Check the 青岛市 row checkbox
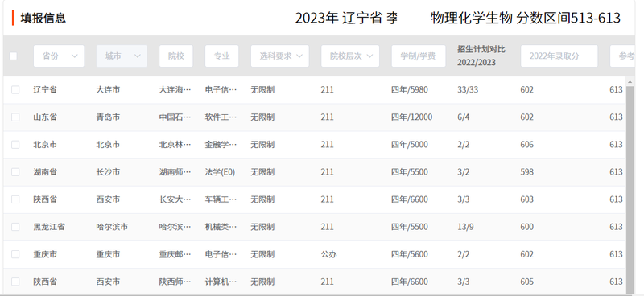 click(x=15, y=117)
